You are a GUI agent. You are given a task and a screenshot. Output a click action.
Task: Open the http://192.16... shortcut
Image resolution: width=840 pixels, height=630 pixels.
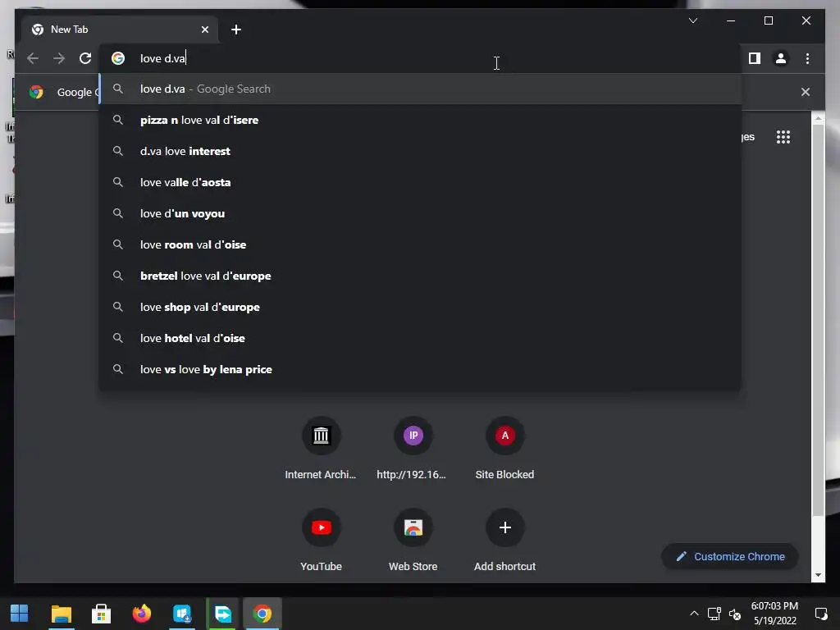pos(413,448)
